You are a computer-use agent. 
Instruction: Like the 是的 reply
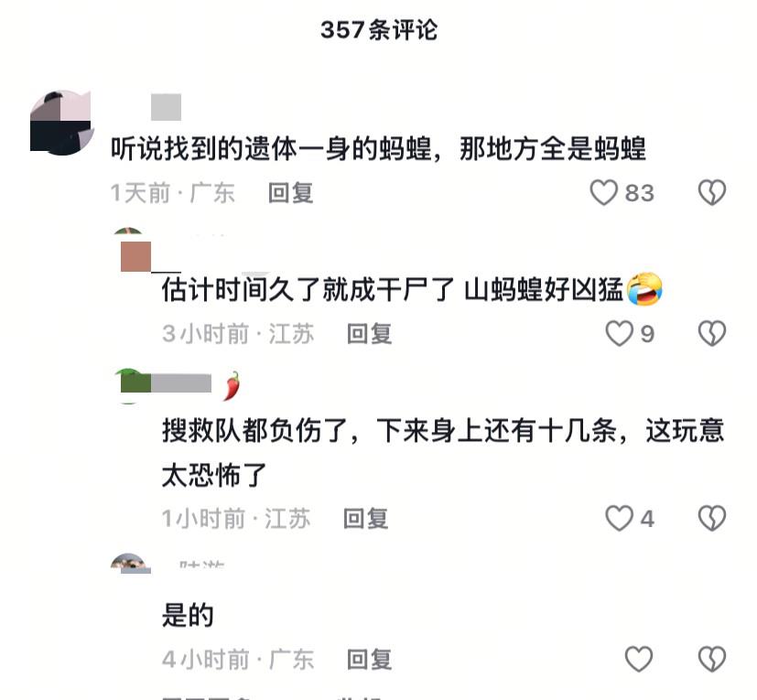[x=639, y=659]
